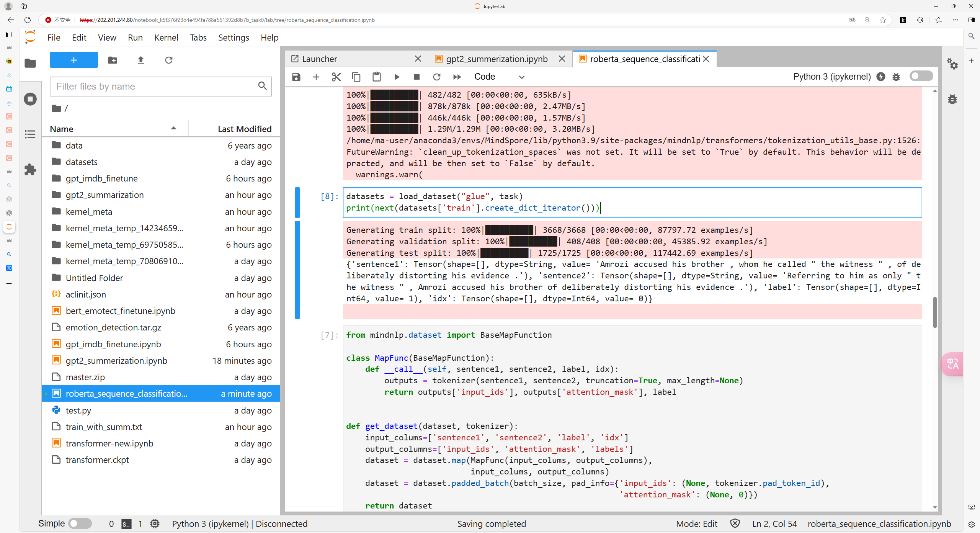
Task: Run the selected cell
Action: 397,77
